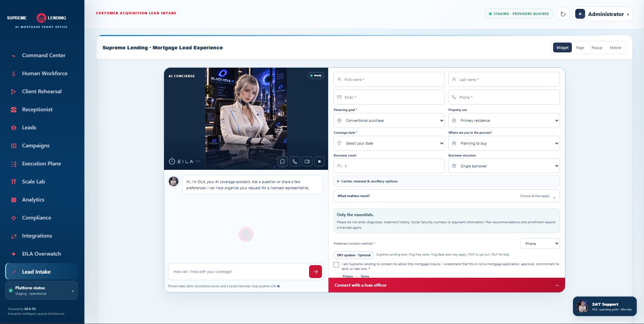The image size is (644, 324).
Task: Open Preferred contact method dropdown
Action: [x=540, y=243]
